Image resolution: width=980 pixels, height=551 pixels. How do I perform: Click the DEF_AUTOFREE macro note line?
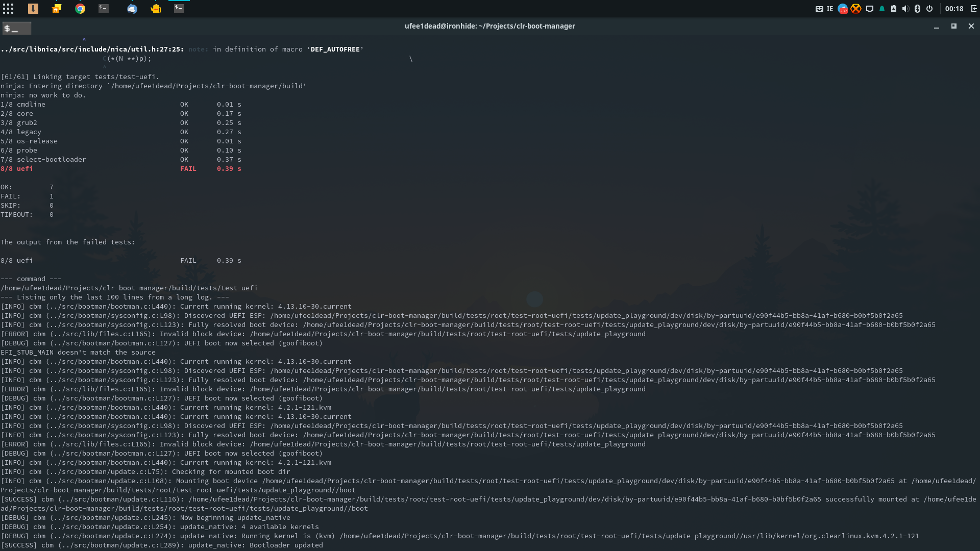(x=182, y=49)
